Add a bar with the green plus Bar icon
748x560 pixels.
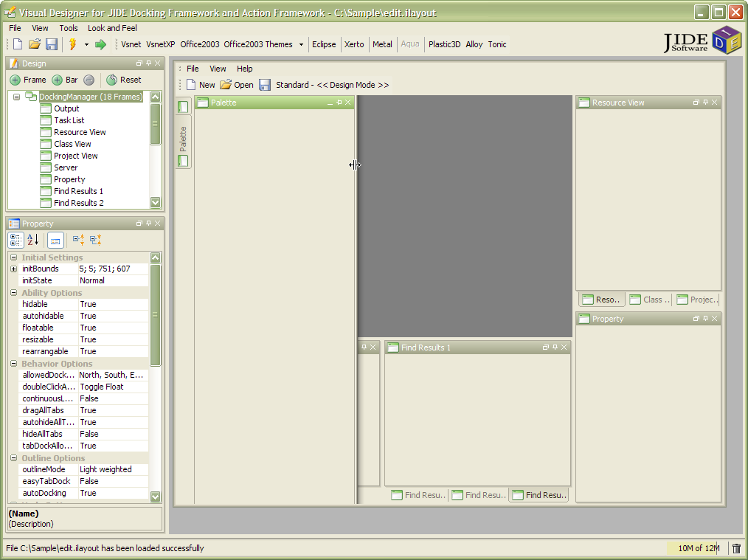(x=58, y=80)
